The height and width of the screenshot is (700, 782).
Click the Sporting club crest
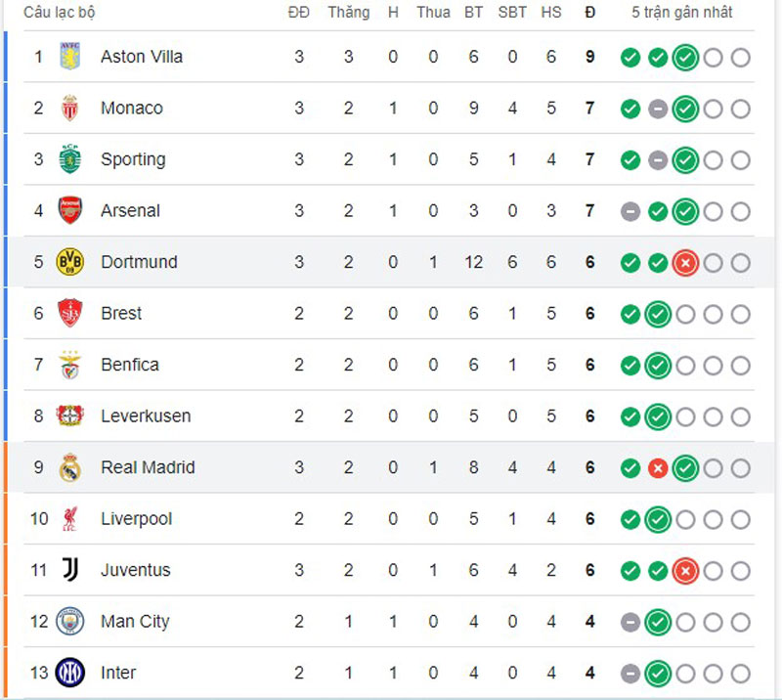(x=69, y=158)
